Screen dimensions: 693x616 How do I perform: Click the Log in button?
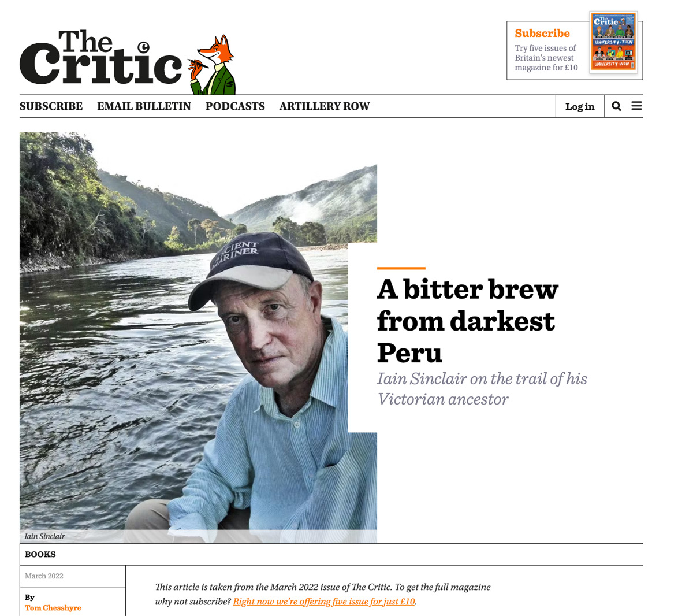pos(580,106)
